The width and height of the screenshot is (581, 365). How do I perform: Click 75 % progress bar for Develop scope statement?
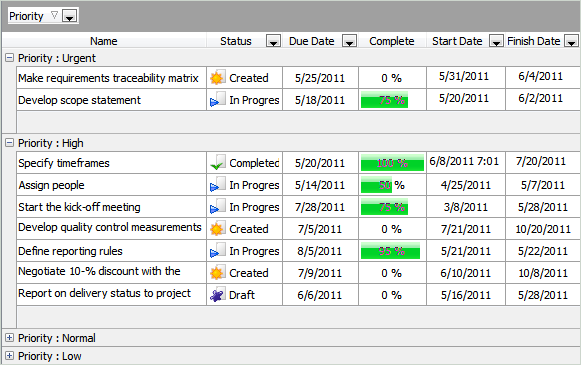pyautogui.click(x=384, y=100)
